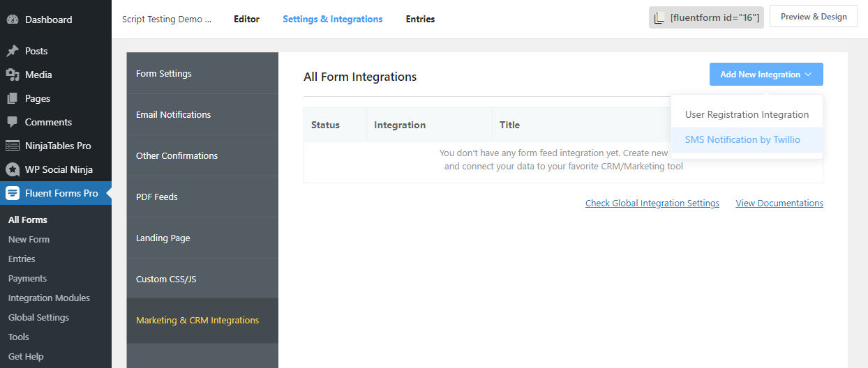Open Comments in WordPress menu
Screen dimensions: 868x368
(x=56, y=122)
